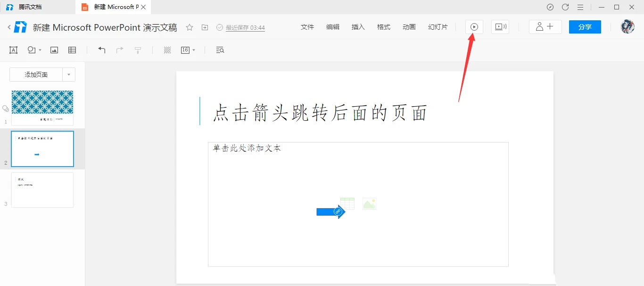Click the link badge on arrow
This screenshot has width=644, height=286.
(338, 211)
